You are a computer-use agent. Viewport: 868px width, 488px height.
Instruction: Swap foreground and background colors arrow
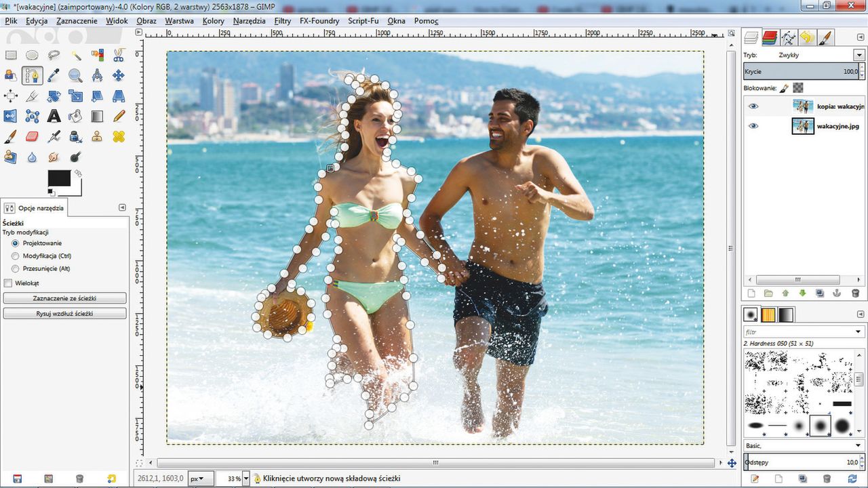coord(78,174)
